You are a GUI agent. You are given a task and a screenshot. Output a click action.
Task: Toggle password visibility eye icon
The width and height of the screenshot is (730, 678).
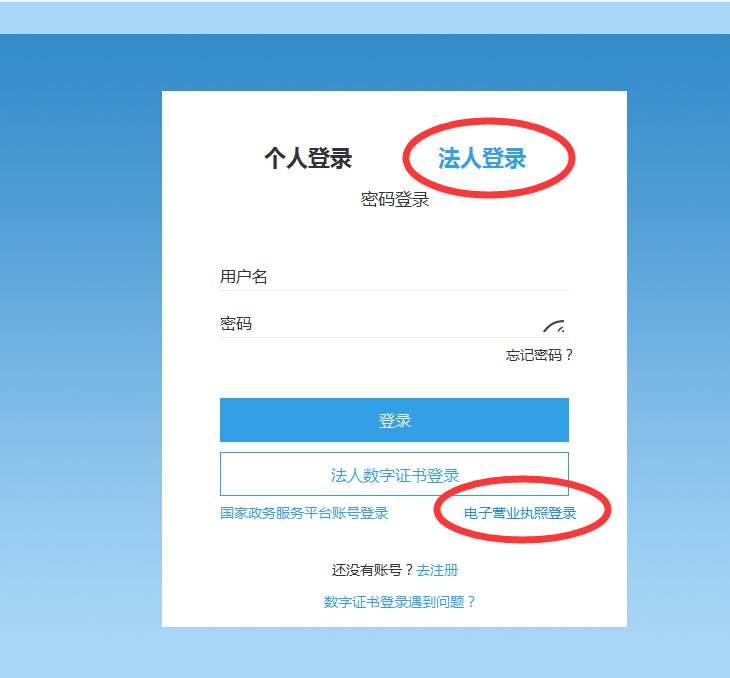(555, 327)
